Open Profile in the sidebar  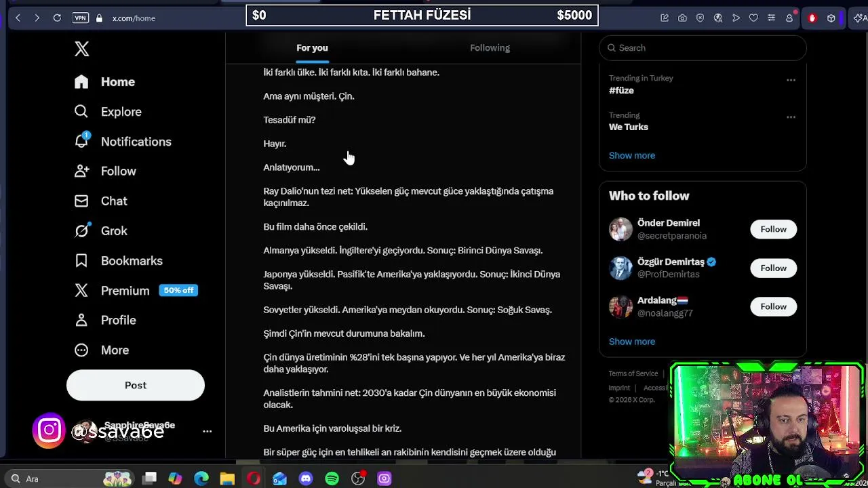coord(105,320)
